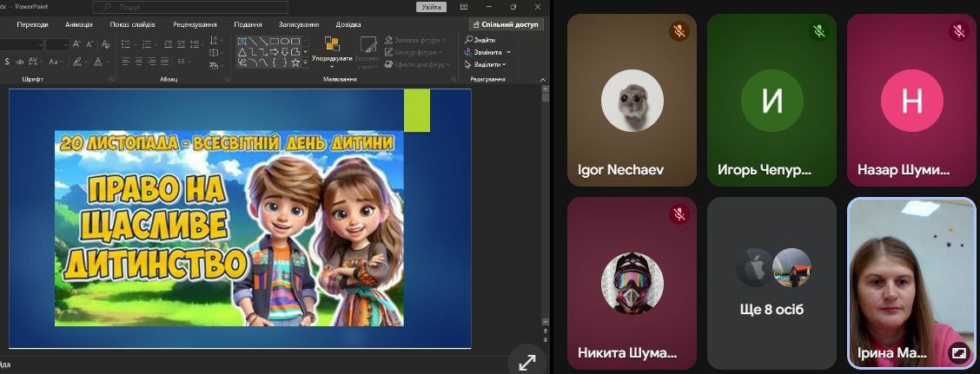980x374 pixels.
Task: Select the star shape in shapes gallery
Action: tap(295, 62)
